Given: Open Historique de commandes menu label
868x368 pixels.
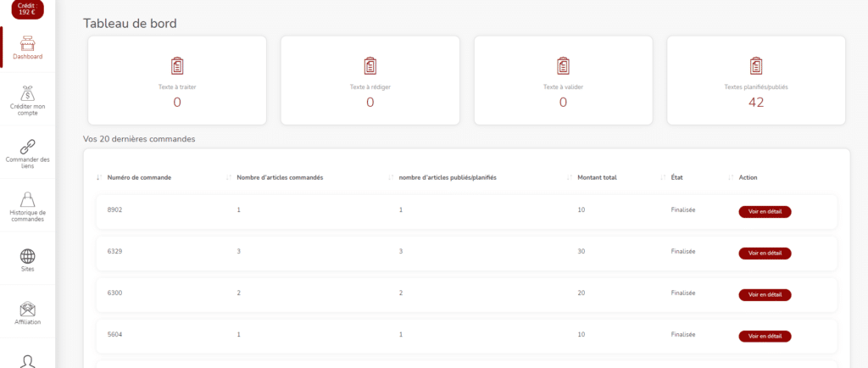Looking at the screenshot, I should point(28,216).
